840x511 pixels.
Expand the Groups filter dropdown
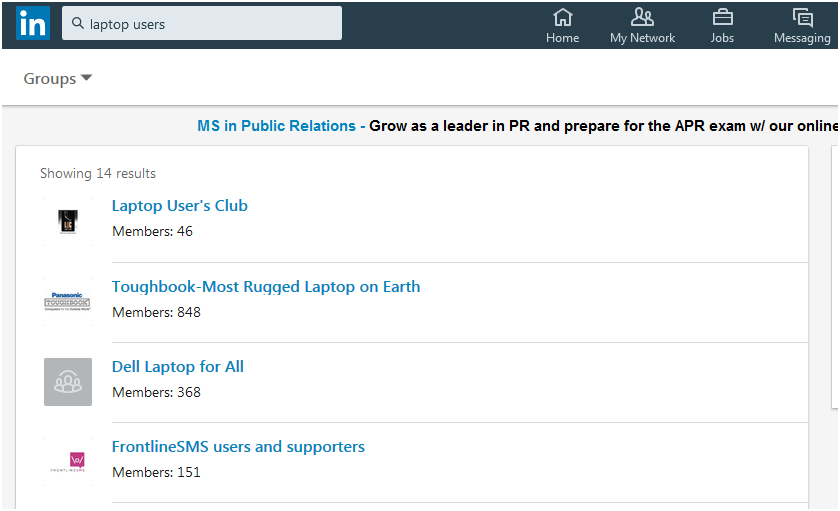pos(57,79)
